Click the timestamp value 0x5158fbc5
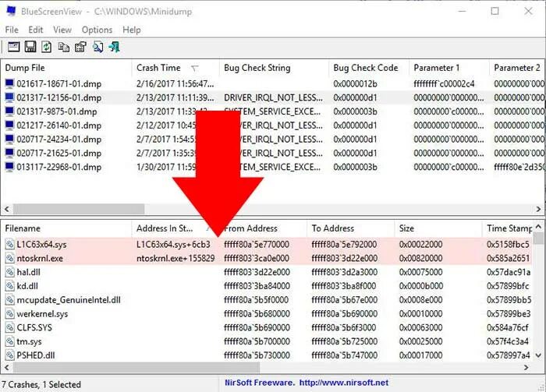546x392 pixels. (x=508, y=244)
